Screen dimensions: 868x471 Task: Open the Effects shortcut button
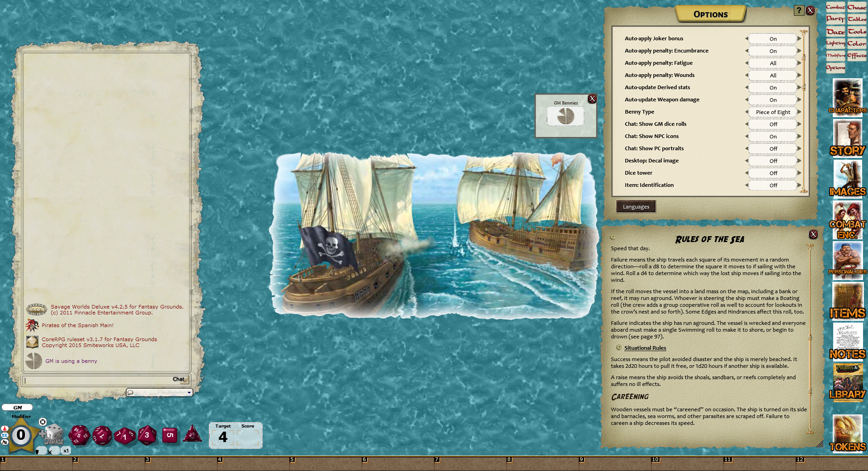[857, 56]
